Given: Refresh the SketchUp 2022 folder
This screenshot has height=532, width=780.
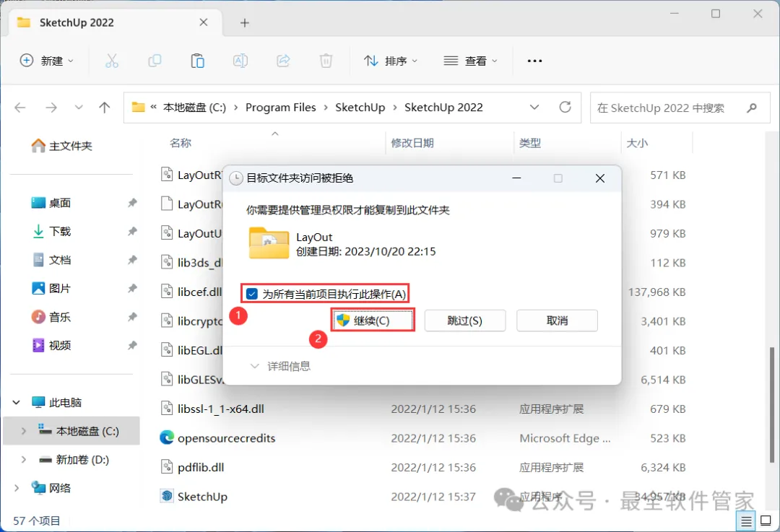Looking at the screenshot, I should pos(565,107).
